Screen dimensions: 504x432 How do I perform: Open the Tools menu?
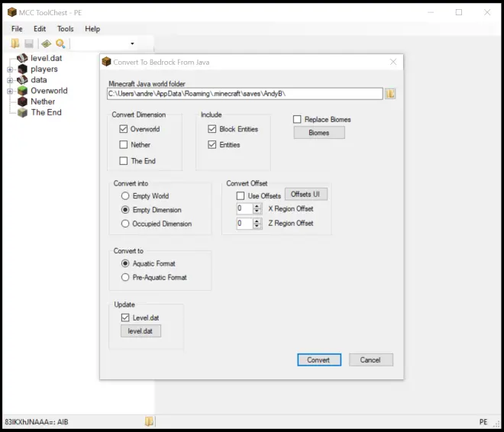point(65,29)
